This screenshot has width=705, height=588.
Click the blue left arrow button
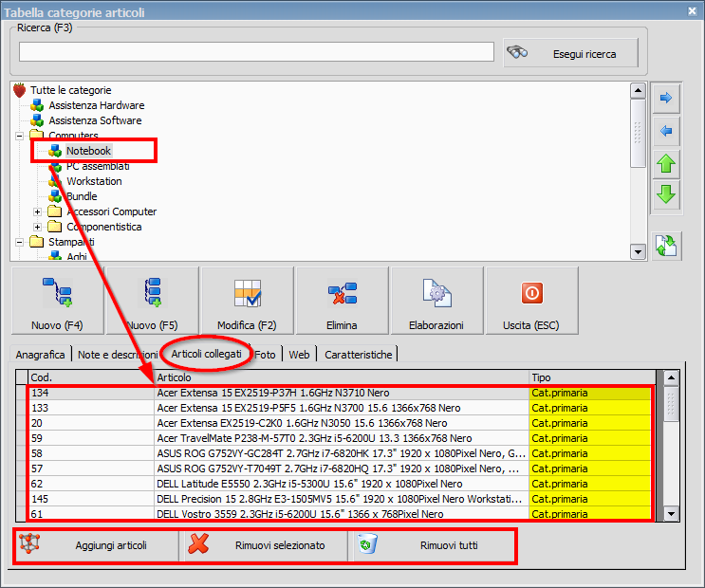[666, 131]
